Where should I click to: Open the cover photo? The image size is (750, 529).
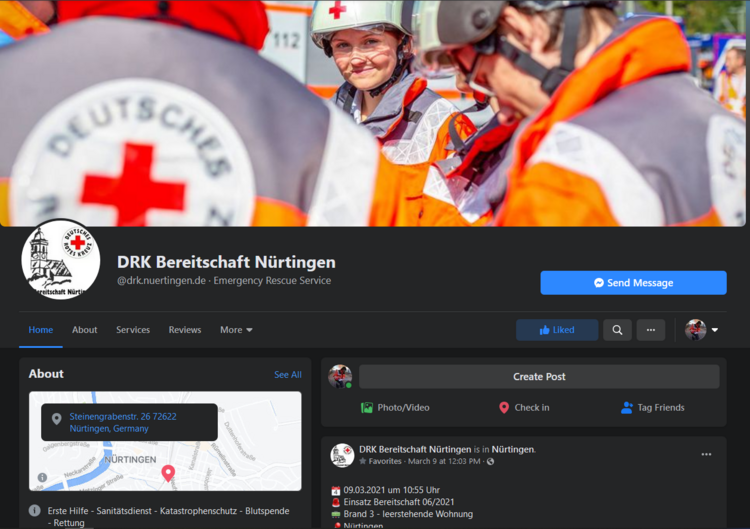[373, 113]
